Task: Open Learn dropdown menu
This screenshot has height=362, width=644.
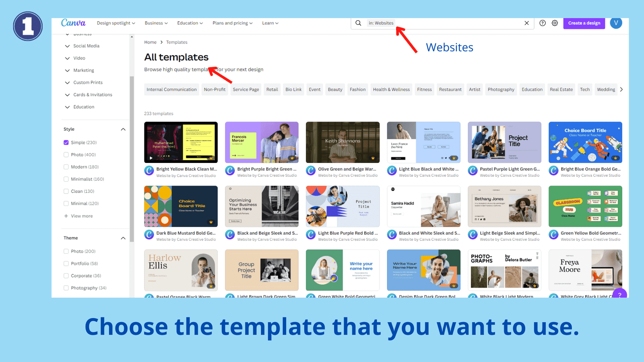Action: tap(270, 23)
